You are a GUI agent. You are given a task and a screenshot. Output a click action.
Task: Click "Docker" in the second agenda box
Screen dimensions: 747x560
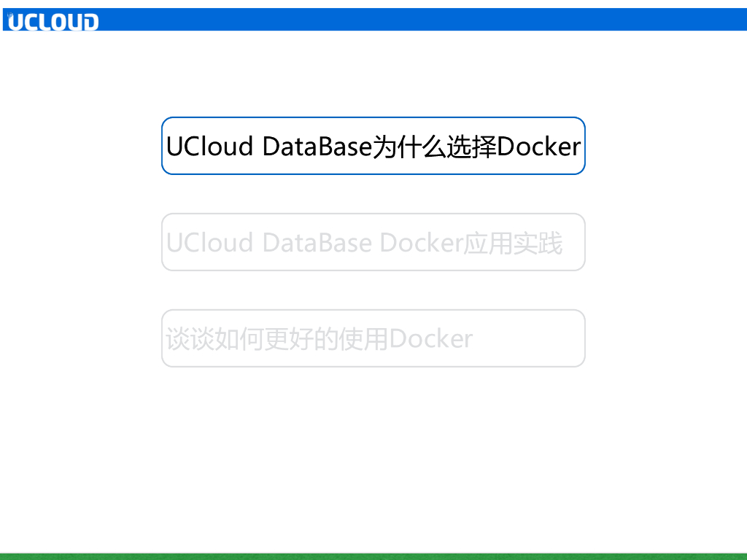click(422, 243)
